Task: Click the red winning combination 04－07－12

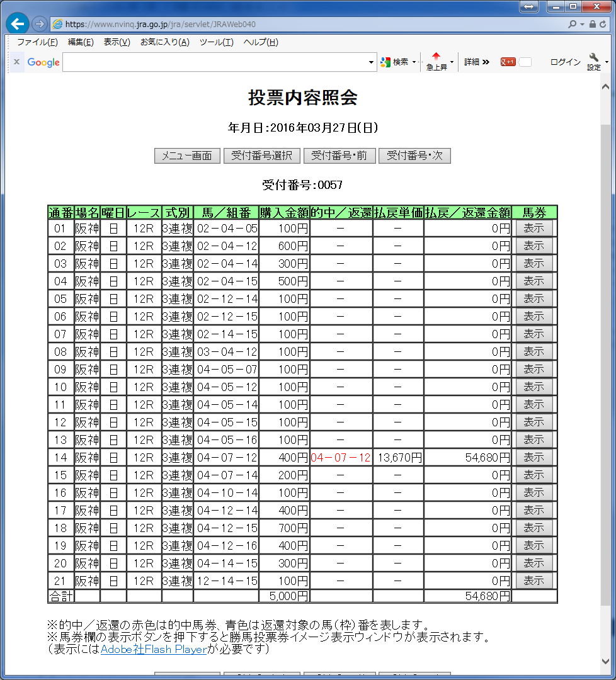Action: 341,458
